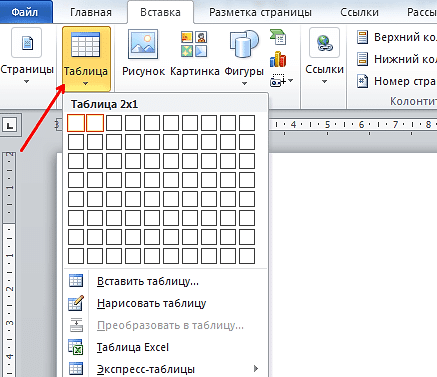Insert a SmartArt graphic icon
437x377 pixels.
[x=278, y=37]
